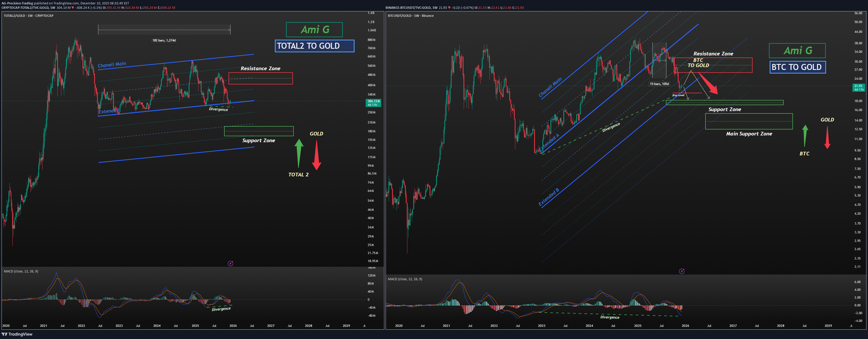Open the AG-Precision-Trading profile link
Image resolution: width=868 pixels, height=339 pixels.
pyautogui.click(x=17, y=3)
